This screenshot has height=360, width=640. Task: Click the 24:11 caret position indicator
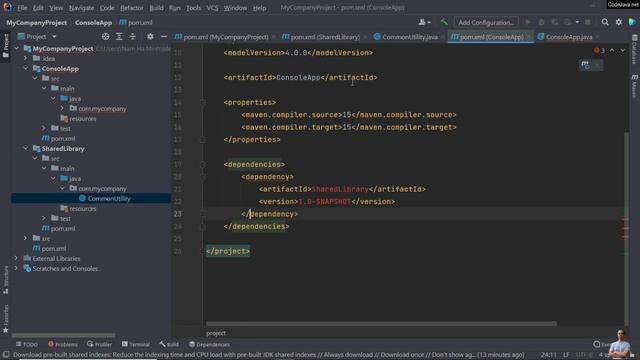[x=549, y=354]
